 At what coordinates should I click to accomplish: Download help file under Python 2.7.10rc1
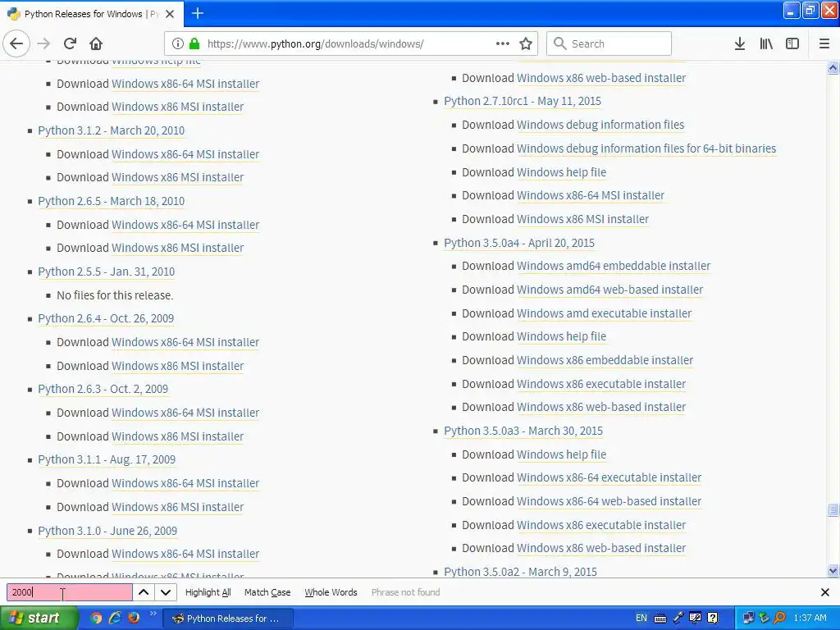561,172
